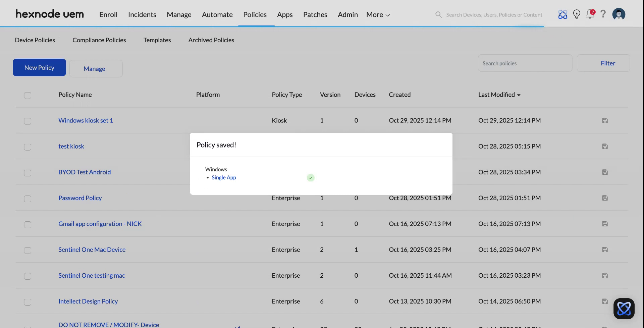This screenshot has width=644, height=328.
Task: Open the Manage dropdown button
Action: (95, 68)
